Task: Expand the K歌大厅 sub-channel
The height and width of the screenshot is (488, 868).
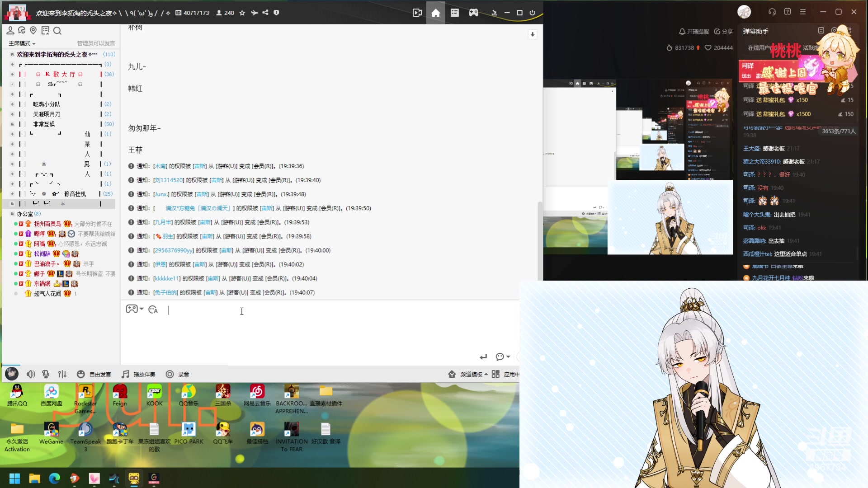Action: [x=12, y=74]
